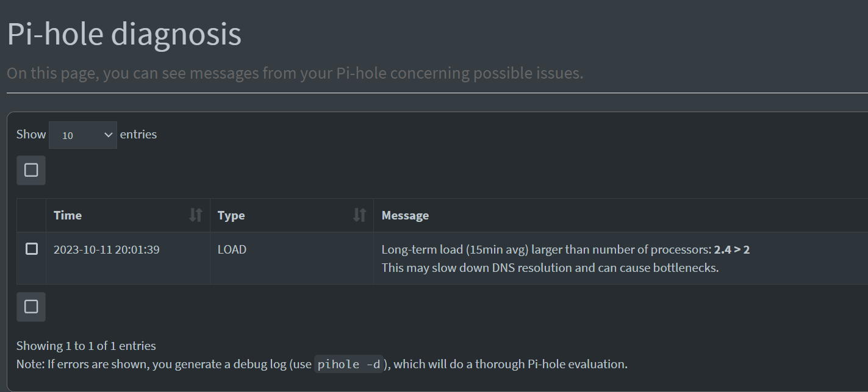Check the select-all checkbox above the table
This screenshot has height=392, width=868.
(x=30, y=170)
